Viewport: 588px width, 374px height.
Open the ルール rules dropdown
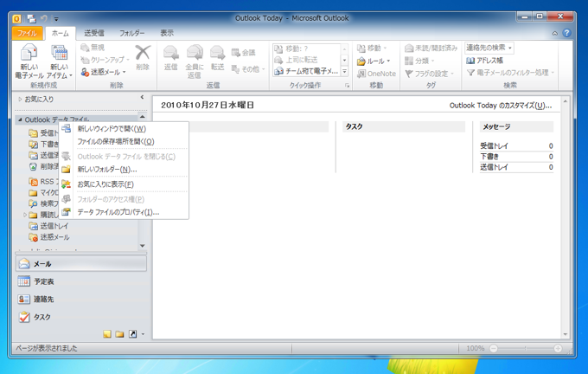tap(374, 61)
